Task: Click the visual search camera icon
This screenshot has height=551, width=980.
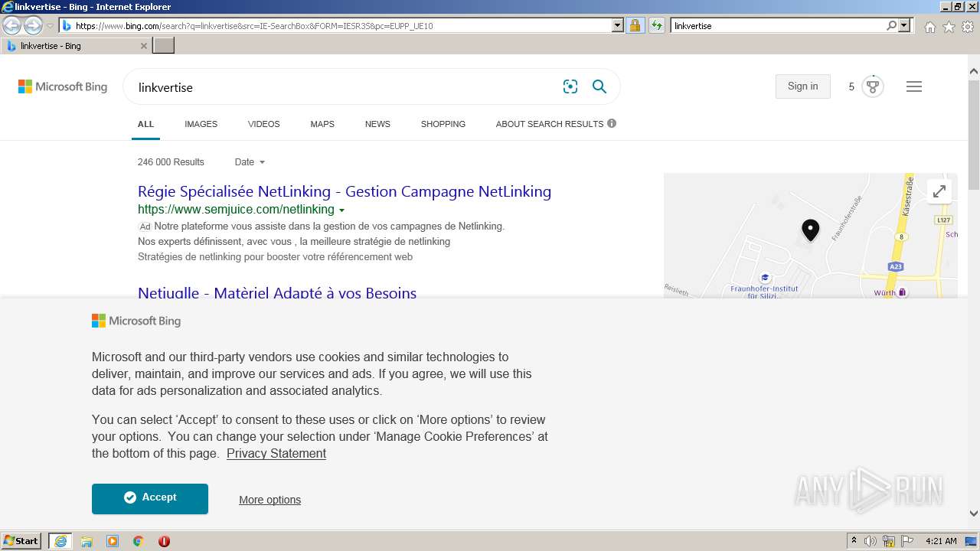Action: 570,86
